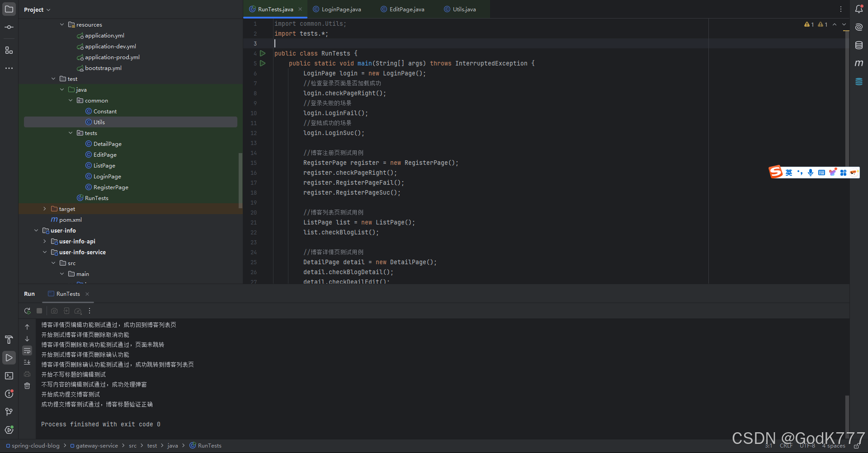
Task: Toggle Sogou input language 英 mode
Action: [x=789, y=173]
